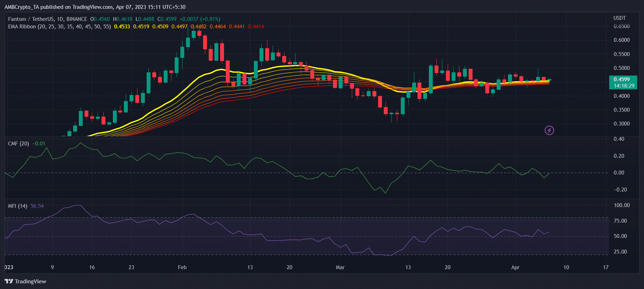Click the 75.00 MFI axis label
The height and width of the screenshot is (289, 644).
620,221
